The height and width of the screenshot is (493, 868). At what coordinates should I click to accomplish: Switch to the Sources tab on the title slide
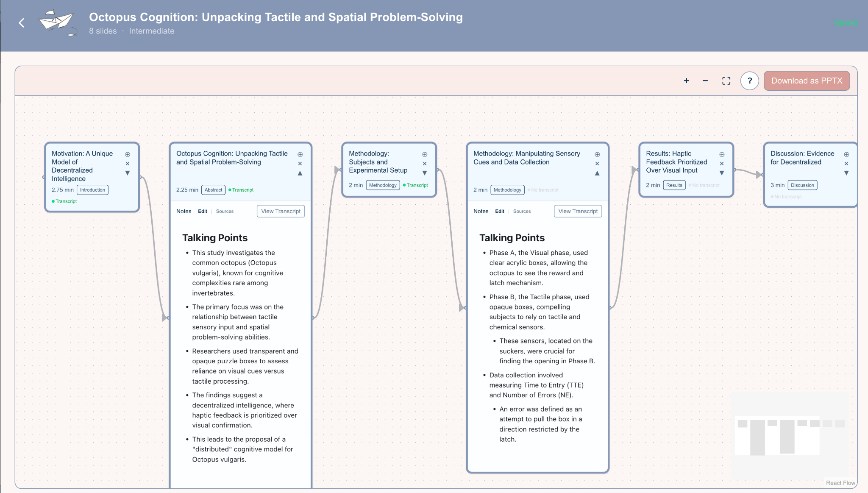click(x=225, y=211)
